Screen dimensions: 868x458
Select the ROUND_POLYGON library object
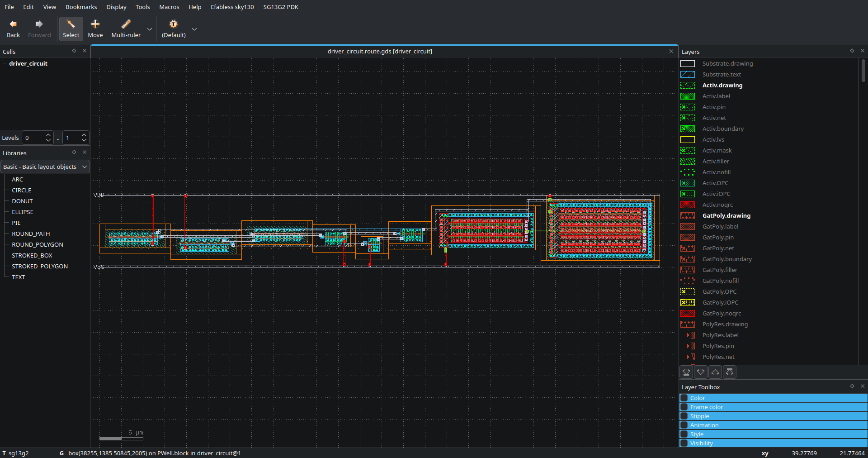pos(38,244)
